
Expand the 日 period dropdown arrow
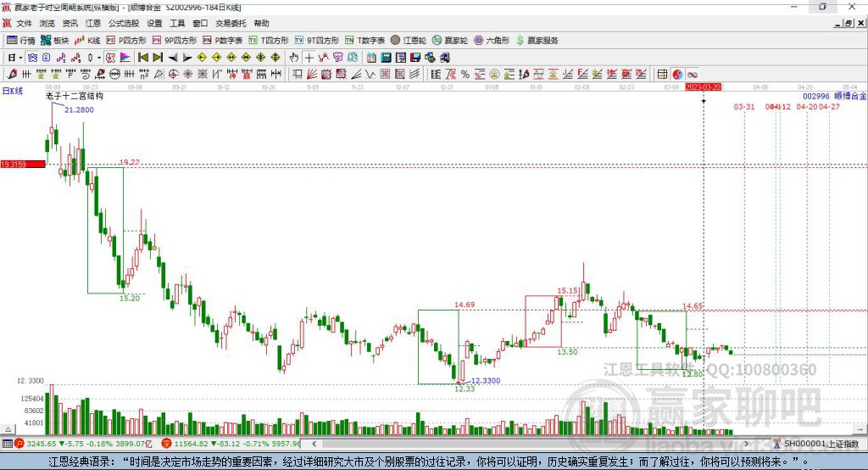pos(20,58)
